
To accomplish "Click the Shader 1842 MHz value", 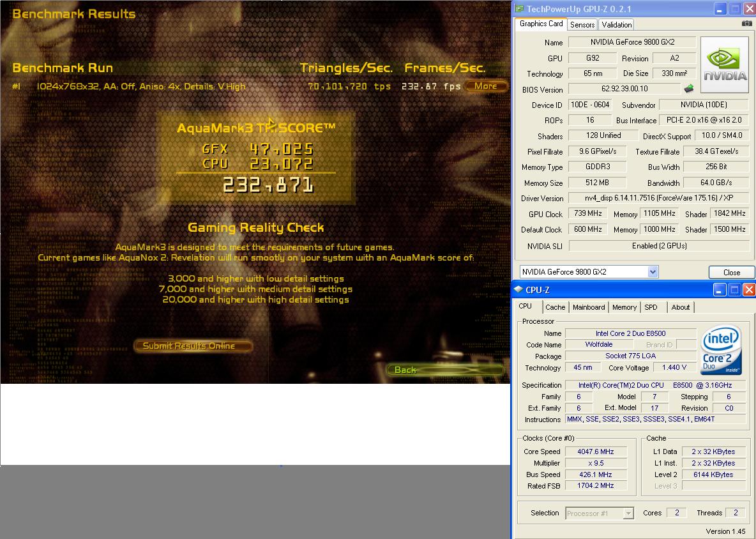I will tap(729, 213).
